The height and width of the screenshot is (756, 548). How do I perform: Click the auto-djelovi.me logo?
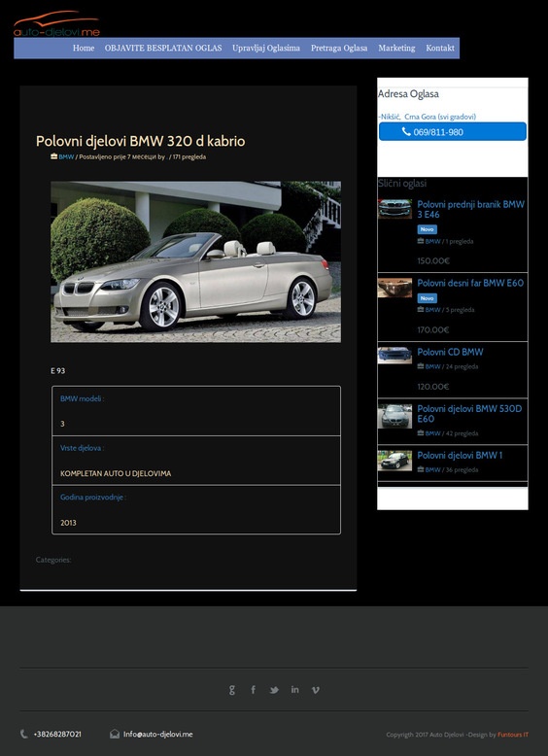point(57,23)
